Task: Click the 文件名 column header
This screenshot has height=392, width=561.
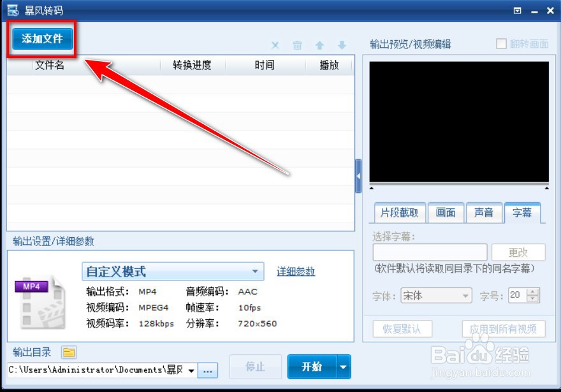Action: 49,65
